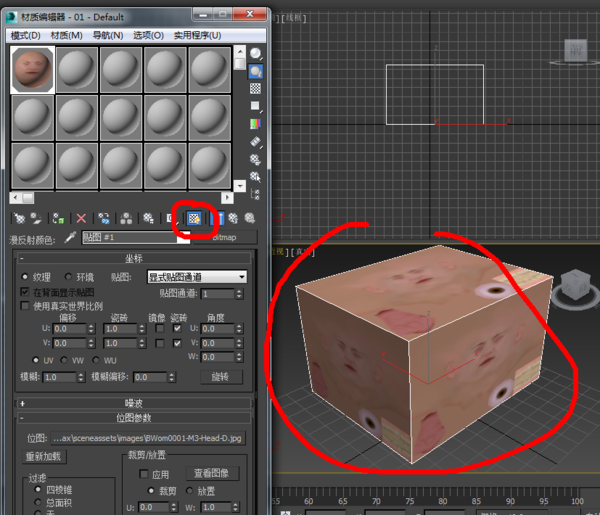
Task: Open the Material/Map Navigator icon
Action: [255, 194]
